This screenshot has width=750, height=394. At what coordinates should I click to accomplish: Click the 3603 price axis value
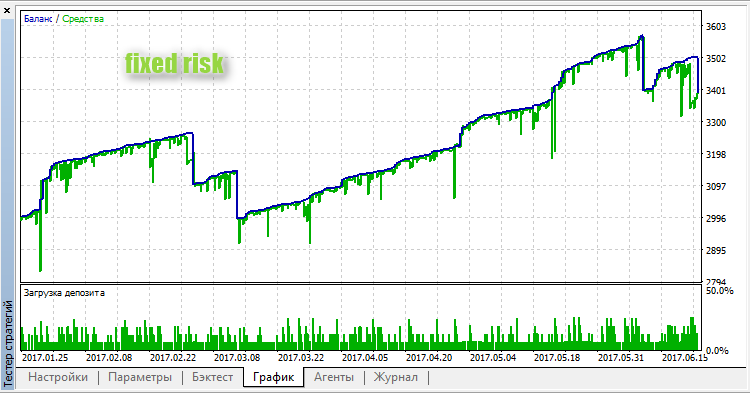click(716, 27)
